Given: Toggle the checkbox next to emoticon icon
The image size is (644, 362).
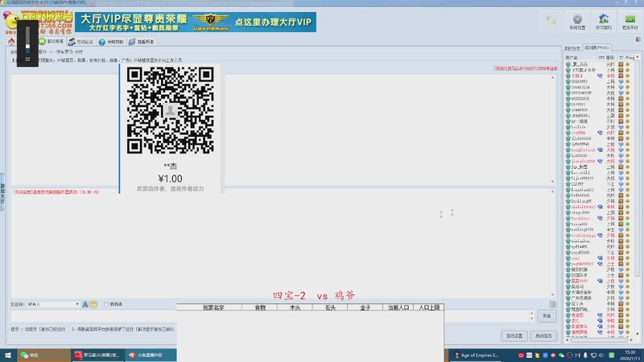Looking at the screenshot, I should (x=106, y=304).
